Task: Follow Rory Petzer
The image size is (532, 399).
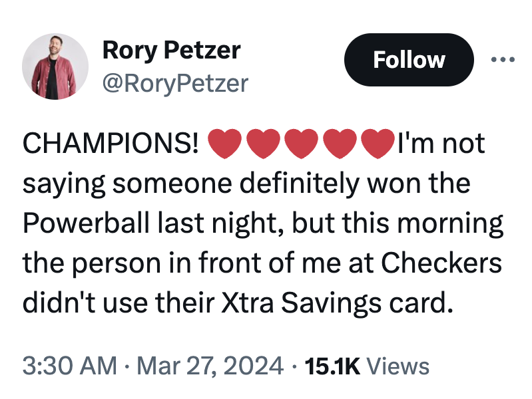Action: [x=409, y=60]
